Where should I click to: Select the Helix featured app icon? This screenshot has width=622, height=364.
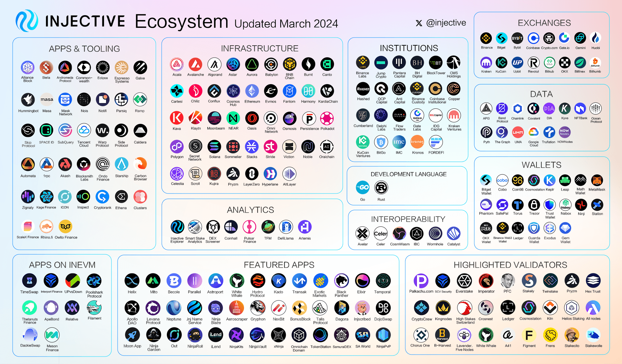(x=132, y=281)
